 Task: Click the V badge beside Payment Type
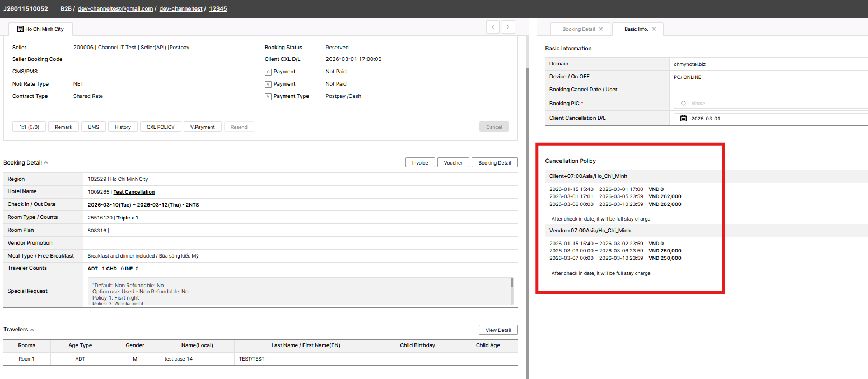[x=268, y=96]
